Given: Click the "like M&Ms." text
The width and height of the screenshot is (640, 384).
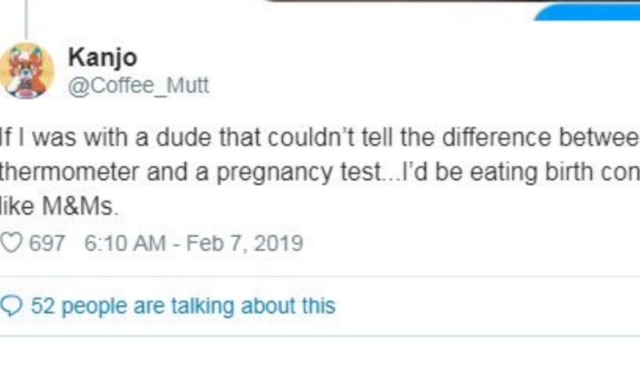Looking at the screenshot, I should tap(59, 206).
